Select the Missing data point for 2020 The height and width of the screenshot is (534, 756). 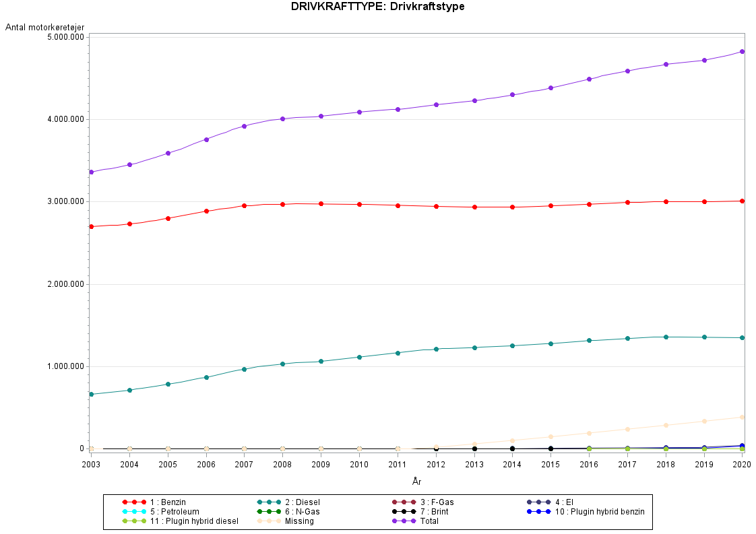(742, 417)
